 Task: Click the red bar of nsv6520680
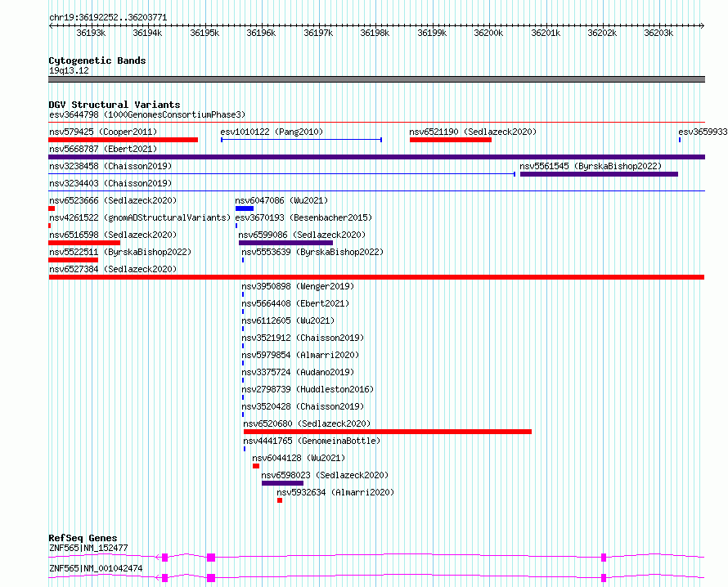(388, 432)
